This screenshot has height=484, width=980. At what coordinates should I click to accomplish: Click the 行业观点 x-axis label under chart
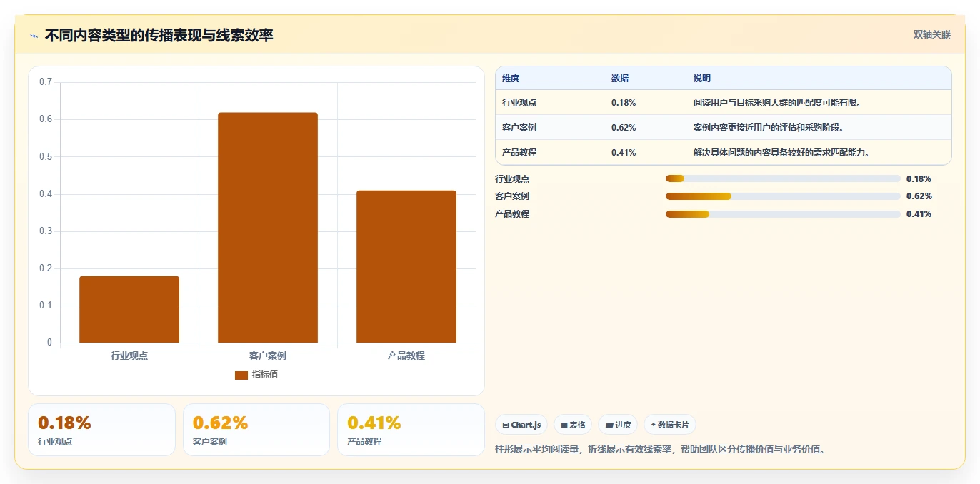coord(129,356)
